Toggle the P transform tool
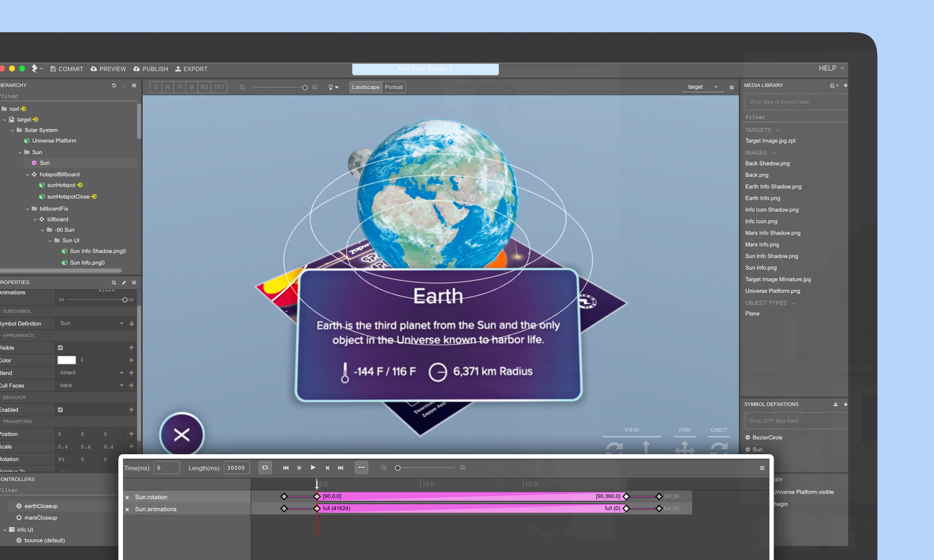 (x=179, y=87)
